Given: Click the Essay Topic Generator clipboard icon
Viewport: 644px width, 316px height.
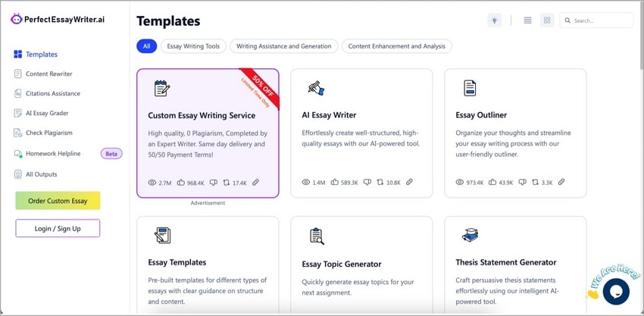Looking at the screenshot, I should point(317,236).
